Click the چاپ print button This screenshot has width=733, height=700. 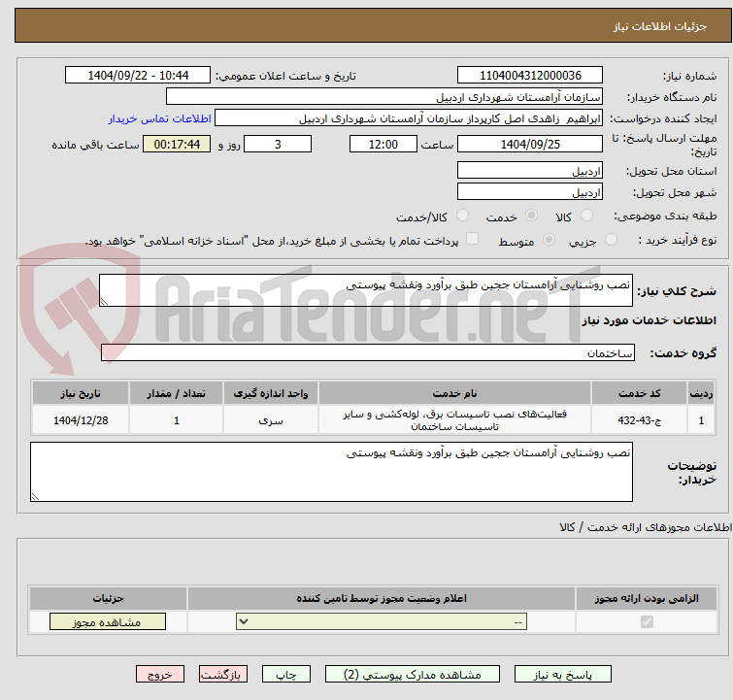point(286,675)
